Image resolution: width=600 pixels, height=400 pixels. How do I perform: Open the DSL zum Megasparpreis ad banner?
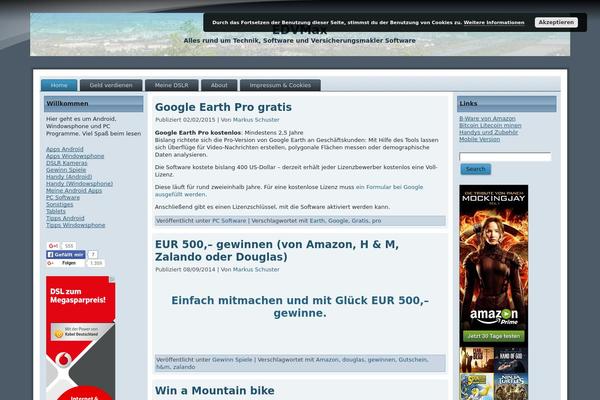(80, 338)
